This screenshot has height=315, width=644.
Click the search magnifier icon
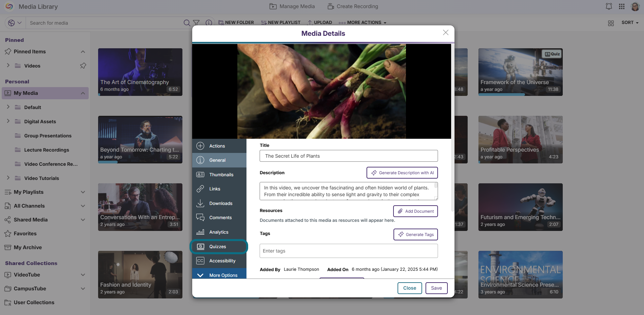(x=187, y=23)
